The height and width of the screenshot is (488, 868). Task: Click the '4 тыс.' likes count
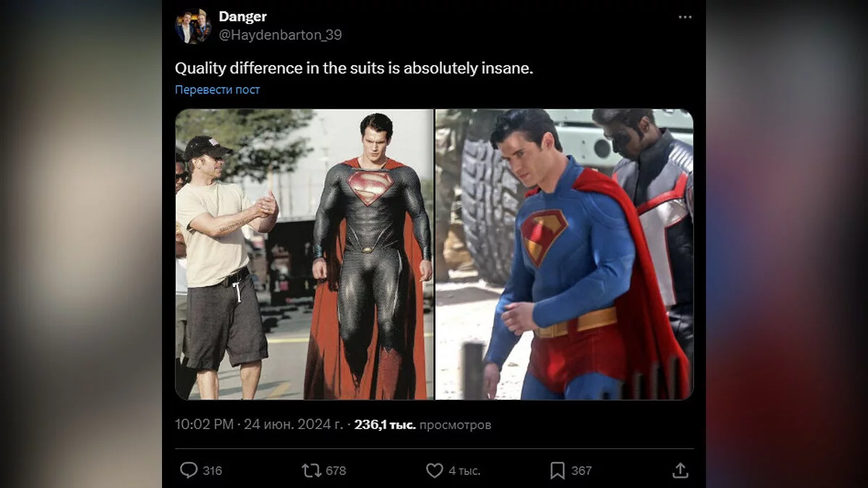pyautogui.click(x=464, y=471)
